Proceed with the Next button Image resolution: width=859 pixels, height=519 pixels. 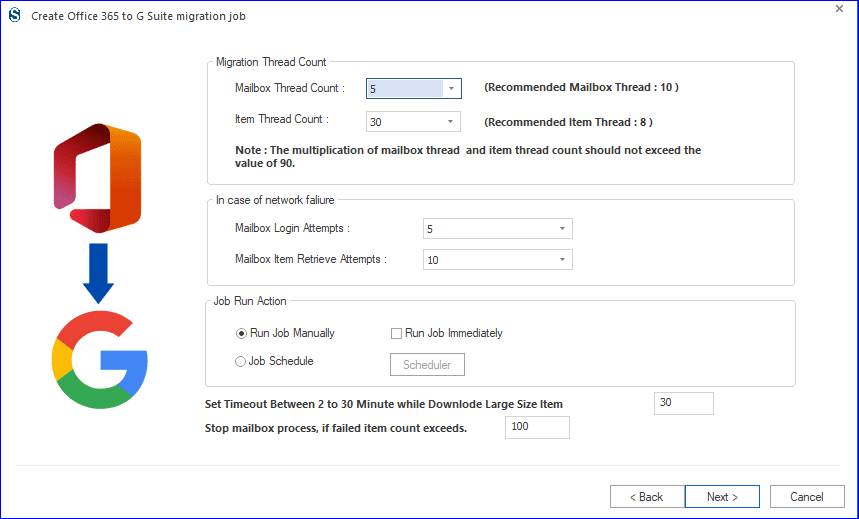722,497
